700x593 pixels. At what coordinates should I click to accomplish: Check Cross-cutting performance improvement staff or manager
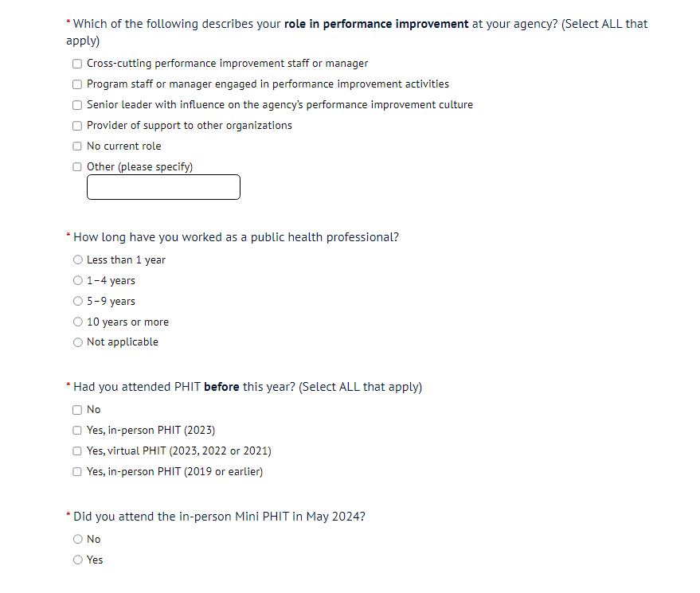77,64
